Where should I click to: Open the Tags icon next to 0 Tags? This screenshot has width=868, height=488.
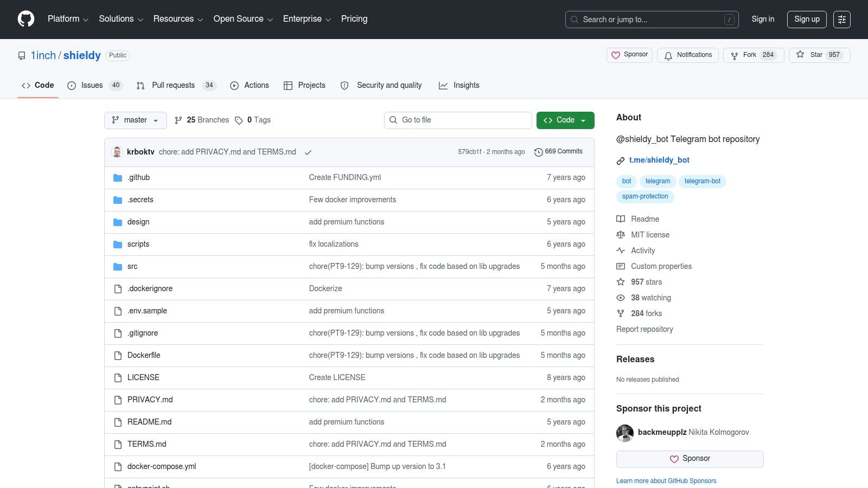click(x=239, y=120)
